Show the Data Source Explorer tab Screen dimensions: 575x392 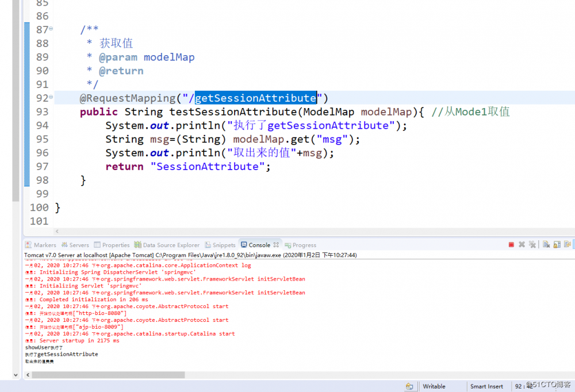(x=167, y=245)
